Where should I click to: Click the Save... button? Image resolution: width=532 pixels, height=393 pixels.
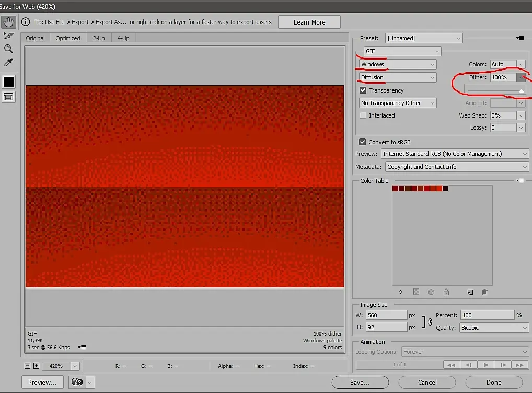click(x=360, y=382)
